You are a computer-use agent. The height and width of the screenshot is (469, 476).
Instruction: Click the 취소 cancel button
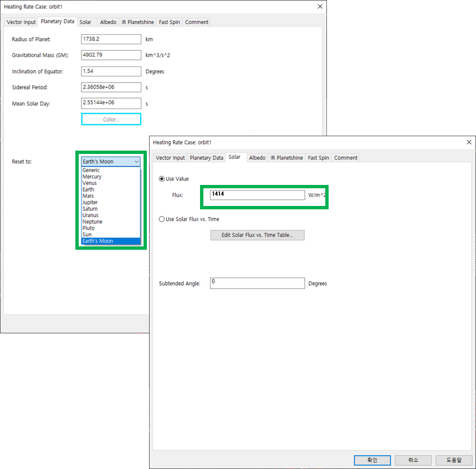click(x=413, y=460)
